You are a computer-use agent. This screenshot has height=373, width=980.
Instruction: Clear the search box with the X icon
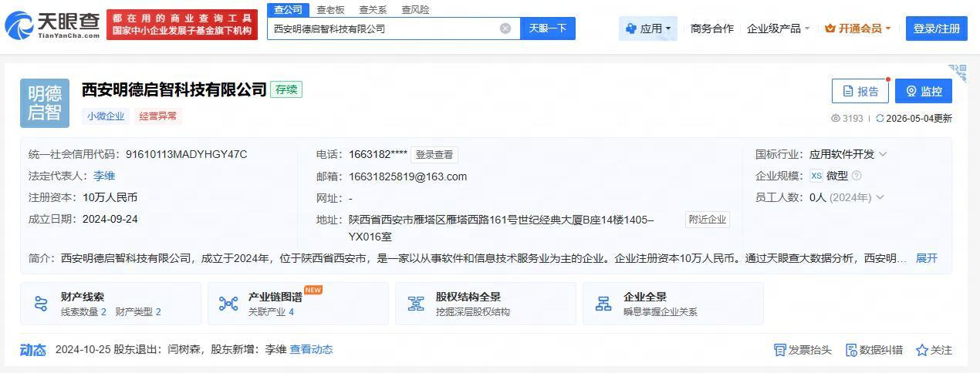pyautogui.click(x=505, y=29)
